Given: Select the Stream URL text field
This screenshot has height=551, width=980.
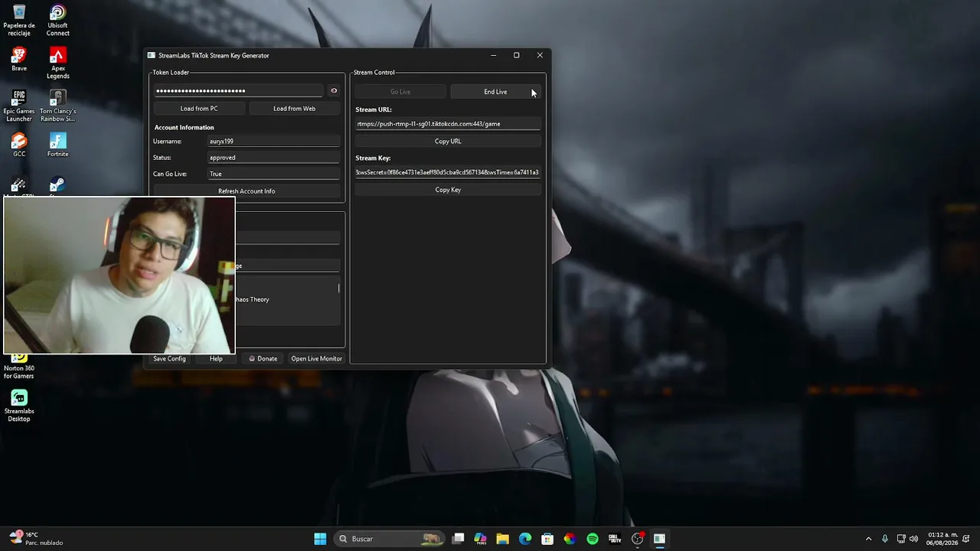Looking at the screenshot, I should point(448,124).
